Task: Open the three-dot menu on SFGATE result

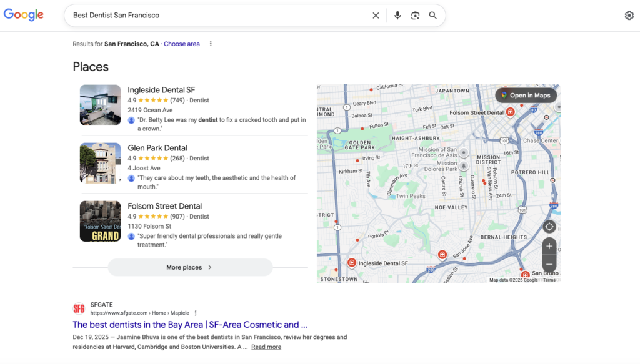Action: pyautogui.click(x=196, y=312)
